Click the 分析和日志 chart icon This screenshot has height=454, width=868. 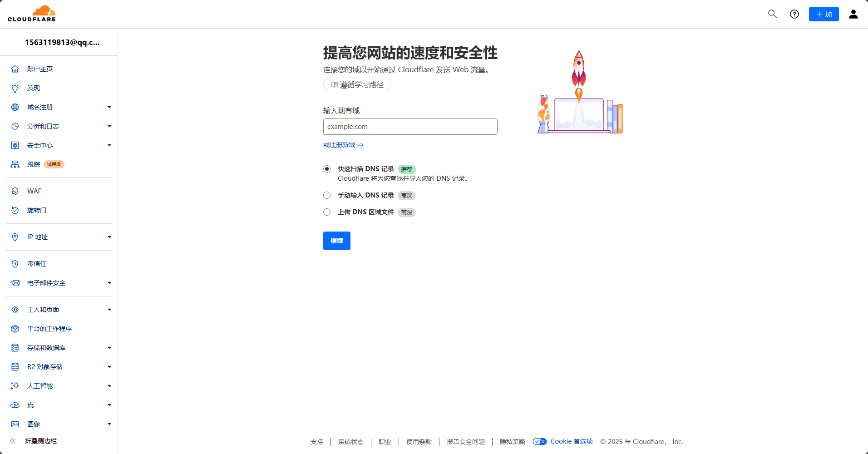click(15, 126)
